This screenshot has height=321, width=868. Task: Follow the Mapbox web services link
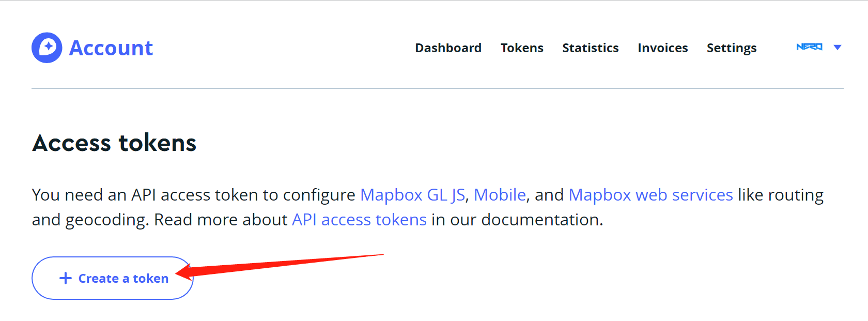(x=650, y=195)
